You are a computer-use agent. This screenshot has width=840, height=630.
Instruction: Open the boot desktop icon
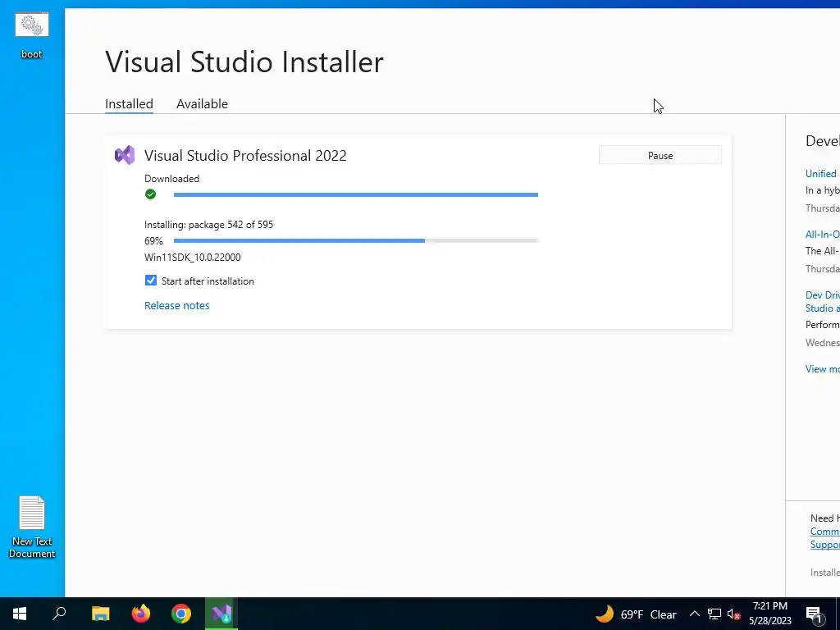[x=32, y=35]
